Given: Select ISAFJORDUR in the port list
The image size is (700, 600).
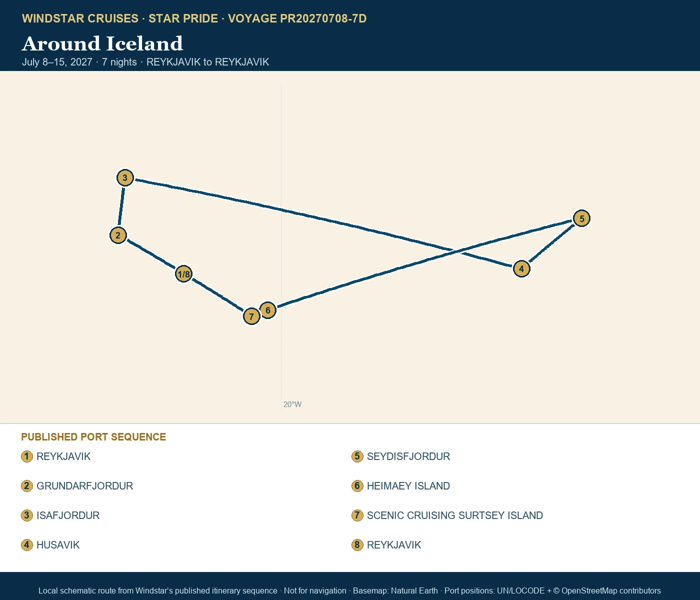Looking at the screenshot, I should pos(68,515).
